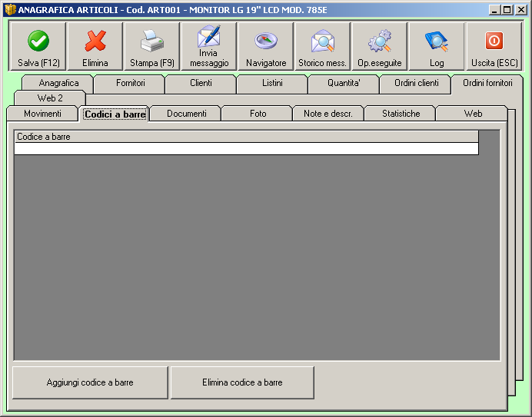The width and height of the screenshot is (532, 417).
Task: Open the Listini tab
Action: (272, 83)
